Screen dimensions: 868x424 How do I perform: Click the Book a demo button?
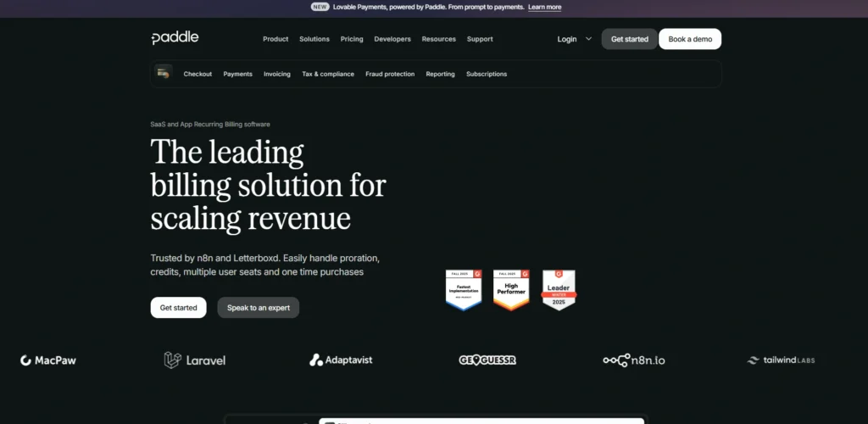tap(690, 39)
